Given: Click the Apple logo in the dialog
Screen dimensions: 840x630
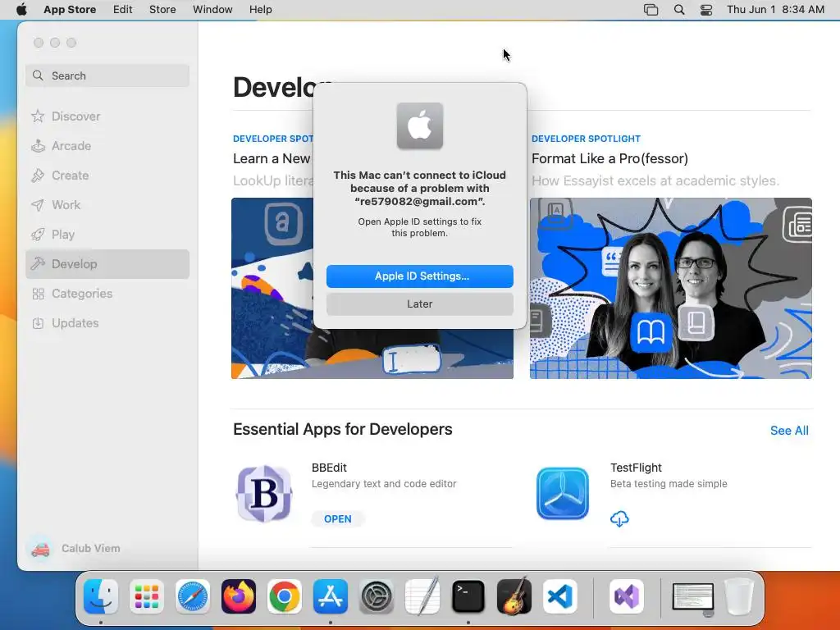Looking at the screenshot, I should [x=420, y=126].
